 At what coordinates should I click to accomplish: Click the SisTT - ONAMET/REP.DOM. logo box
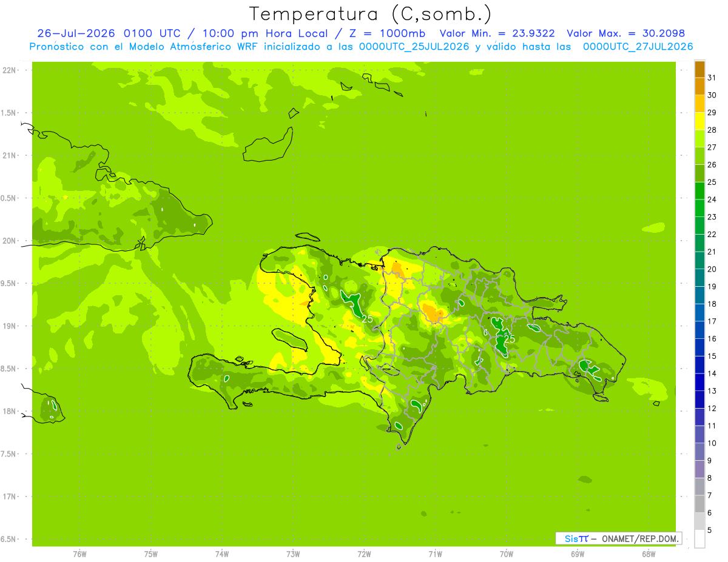pos(618,538)
